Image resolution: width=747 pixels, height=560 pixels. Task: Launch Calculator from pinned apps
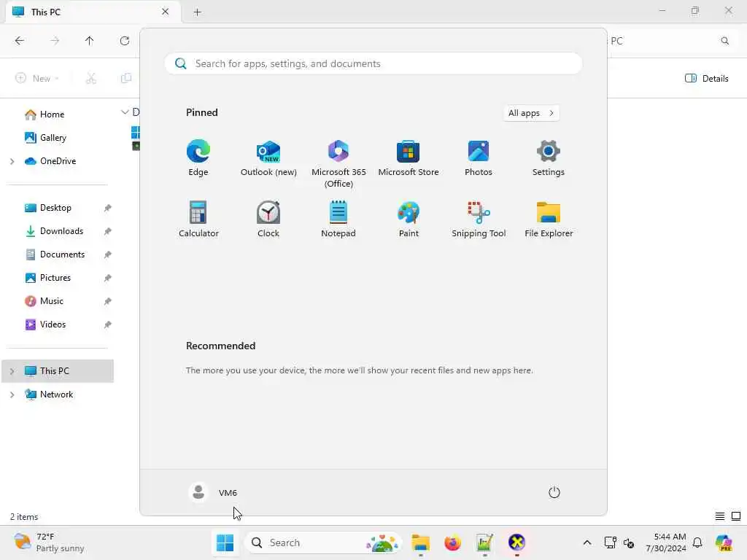(198, 219)
